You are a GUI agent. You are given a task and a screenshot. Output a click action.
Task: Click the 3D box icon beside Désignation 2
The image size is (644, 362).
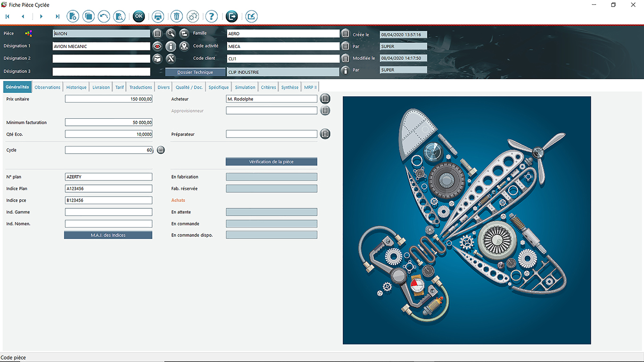157,58
